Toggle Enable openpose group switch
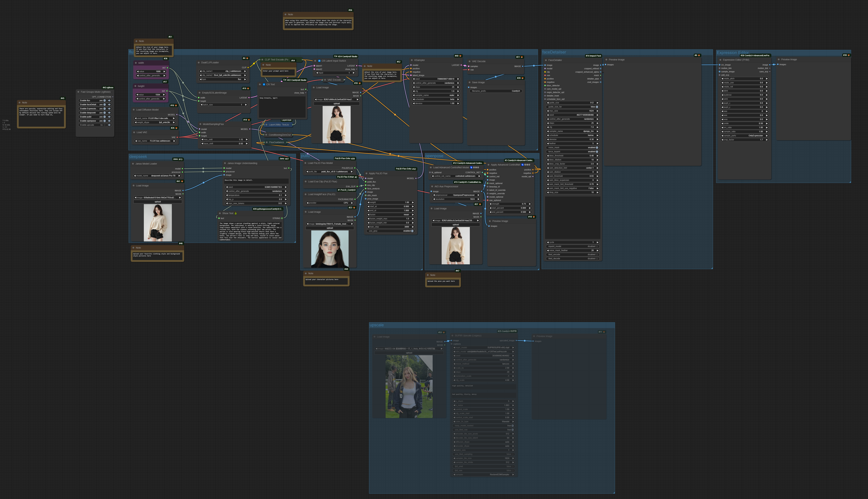Screen dimensions: 868x499 [x=105, y=121]
